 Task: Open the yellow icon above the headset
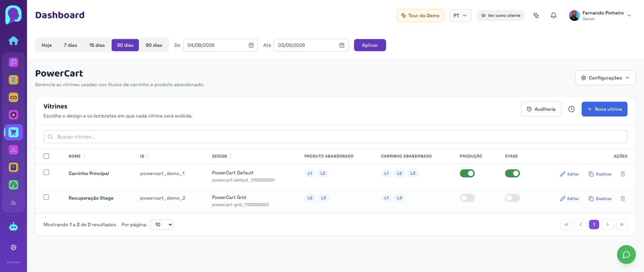[x=13, y=167]
